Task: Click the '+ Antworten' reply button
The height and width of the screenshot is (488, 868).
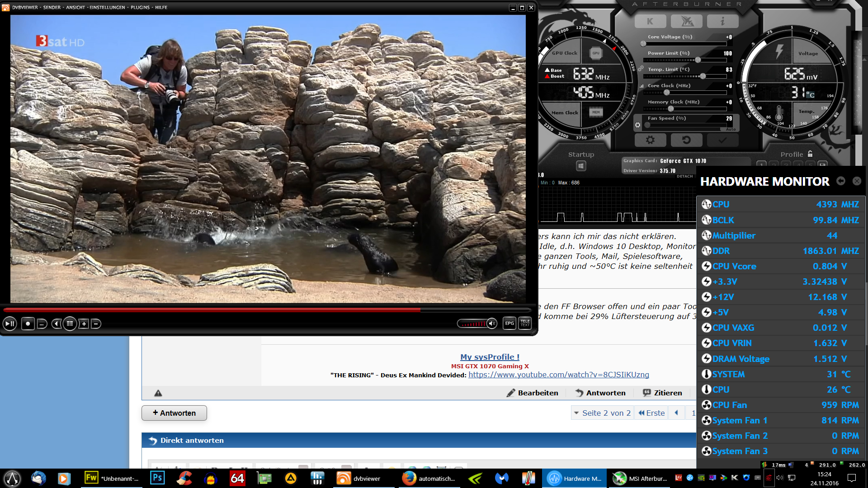Action: point(174,413)
